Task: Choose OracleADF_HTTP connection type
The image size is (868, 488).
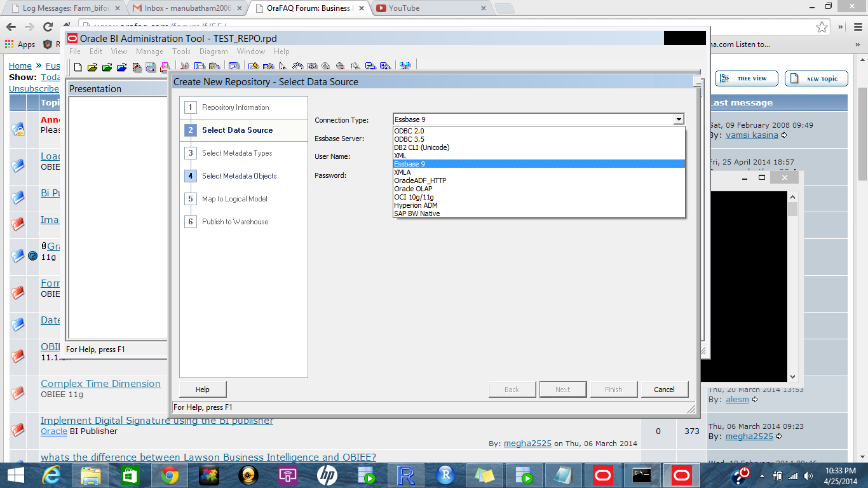Action: [x=539, y=180]
